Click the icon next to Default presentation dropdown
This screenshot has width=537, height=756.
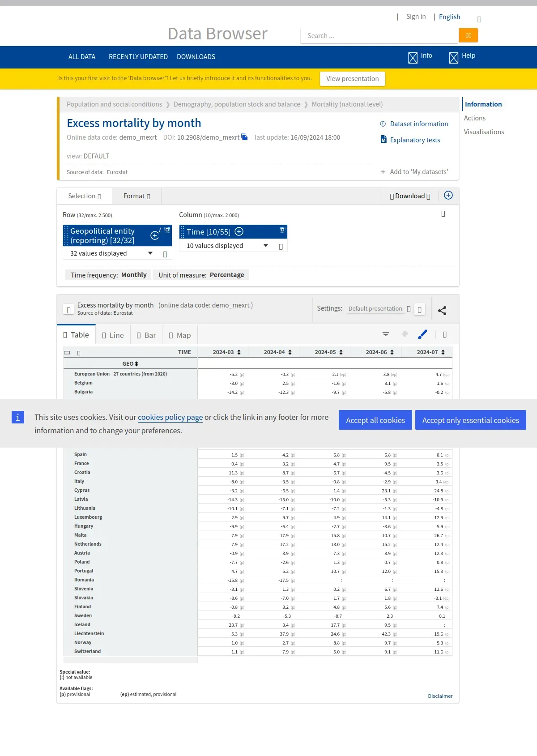pyautogui.click(x=419, y=309)
